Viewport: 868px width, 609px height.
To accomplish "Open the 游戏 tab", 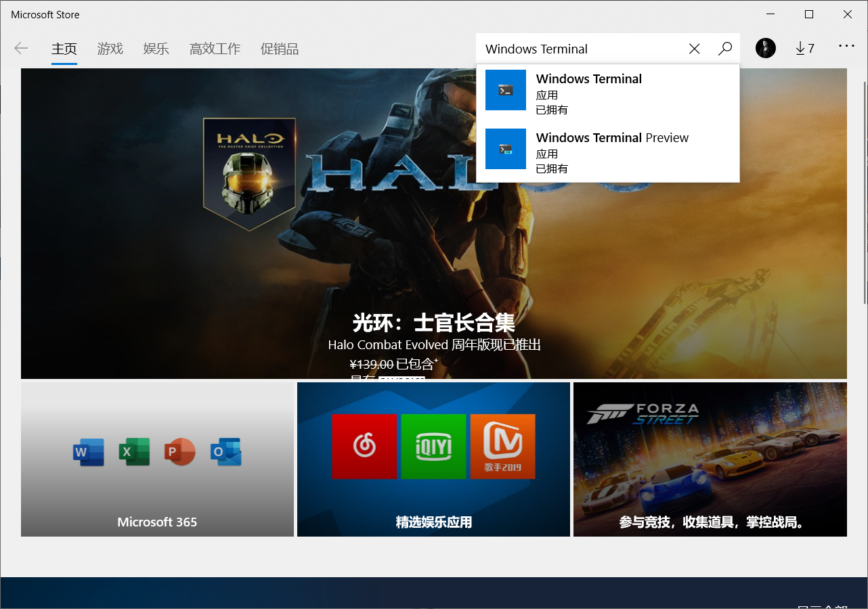I will 110,49.
